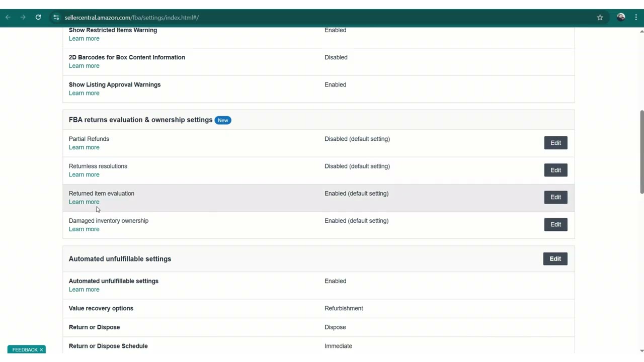The height and width of the screenshot is (362, 644).
Task: Click 'Disabled (default setting)' for Partial Refunds
Action: point(357,139)
